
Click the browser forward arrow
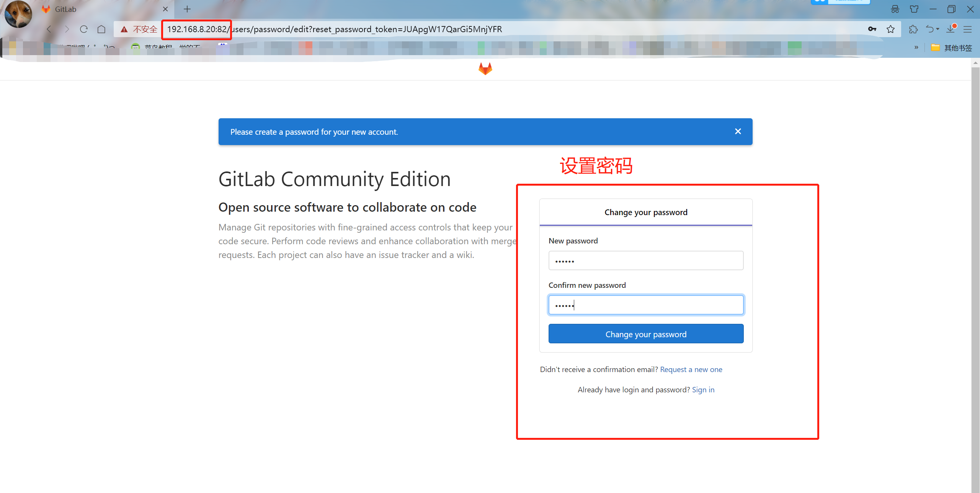[x=67, y=29]
